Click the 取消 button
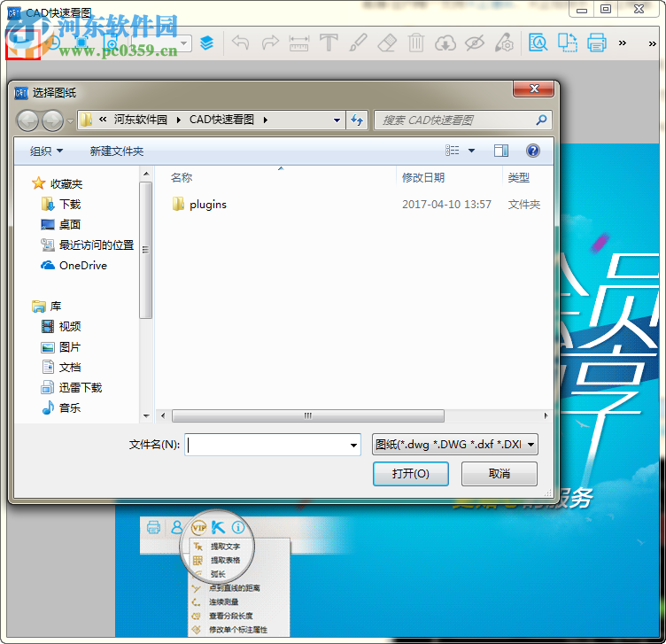 point(499,474)
